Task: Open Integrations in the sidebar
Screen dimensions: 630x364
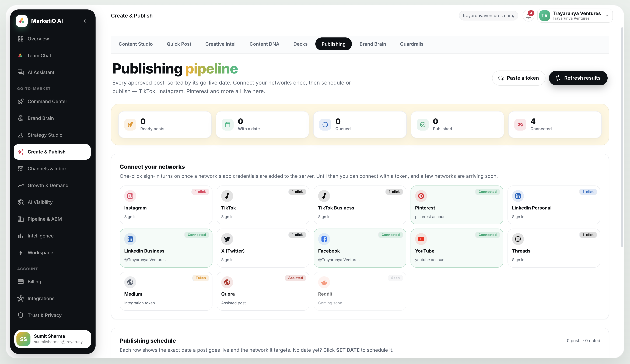Action: pos(52,298)
